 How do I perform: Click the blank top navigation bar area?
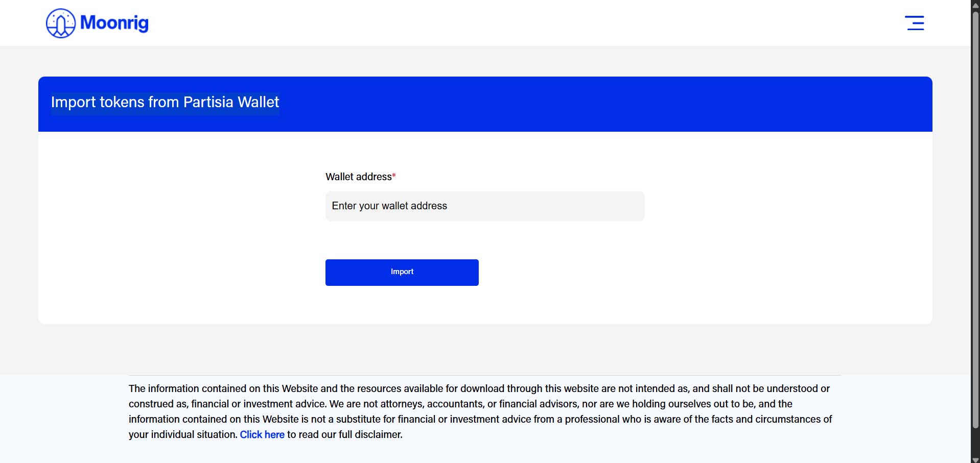tap(511, 23)
